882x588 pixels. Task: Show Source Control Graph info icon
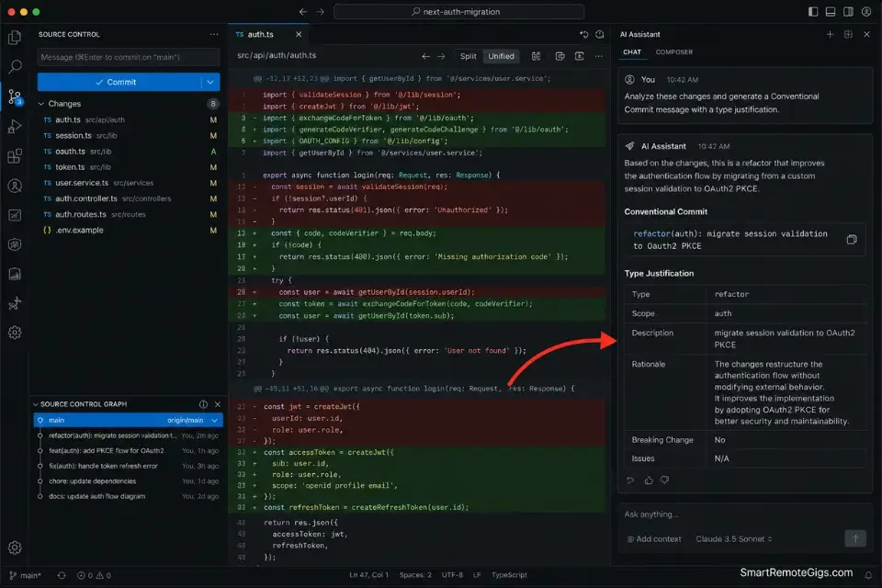tap(203, 404)
